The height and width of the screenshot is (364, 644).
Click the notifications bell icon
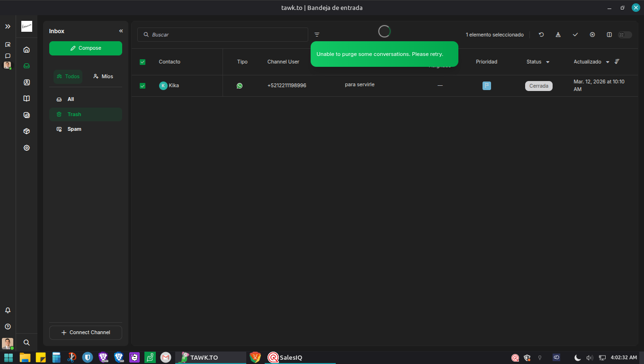pos(8,310)
